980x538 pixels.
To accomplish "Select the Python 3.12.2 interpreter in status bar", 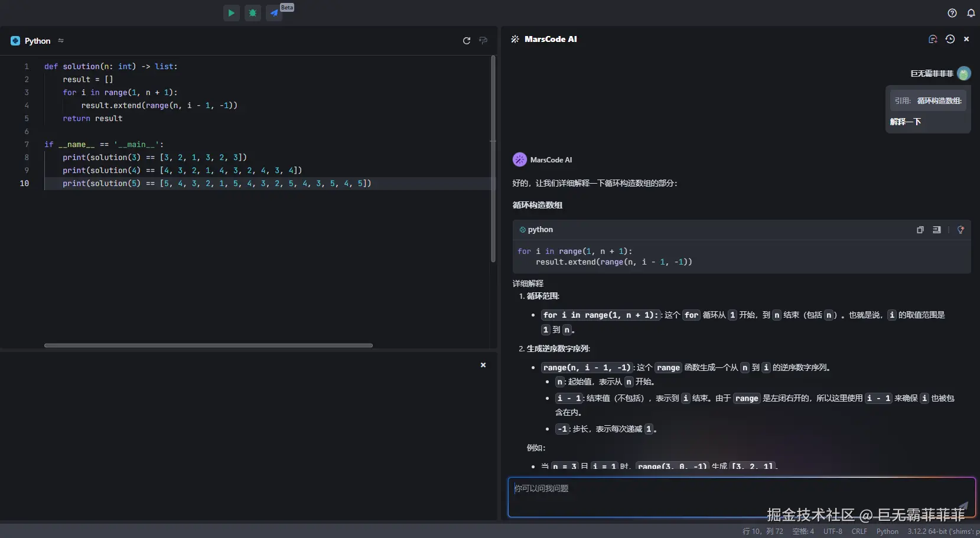I will [943, 531].
